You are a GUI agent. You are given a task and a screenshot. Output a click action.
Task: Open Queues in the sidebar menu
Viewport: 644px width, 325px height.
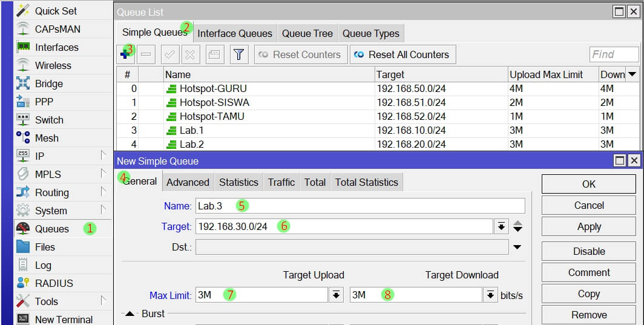click(x=52, y=229)
